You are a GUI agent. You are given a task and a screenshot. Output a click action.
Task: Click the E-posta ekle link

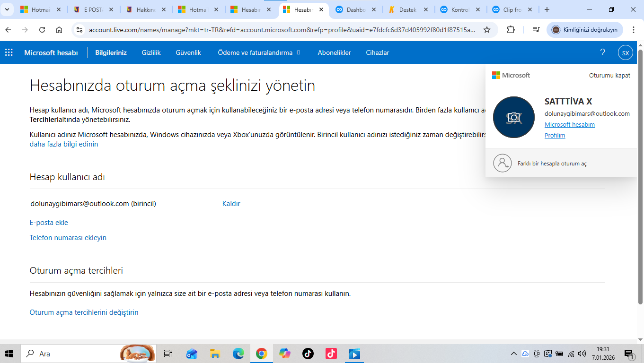point(49,223)
